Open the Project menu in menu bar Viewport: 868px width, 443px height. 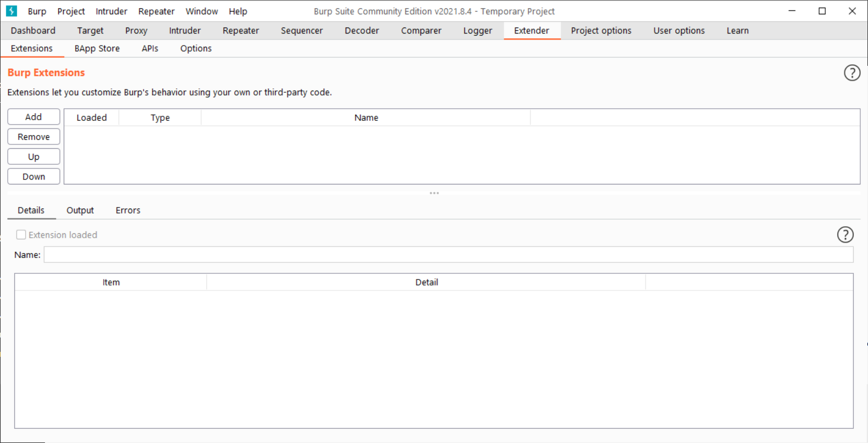click(71, 11)
